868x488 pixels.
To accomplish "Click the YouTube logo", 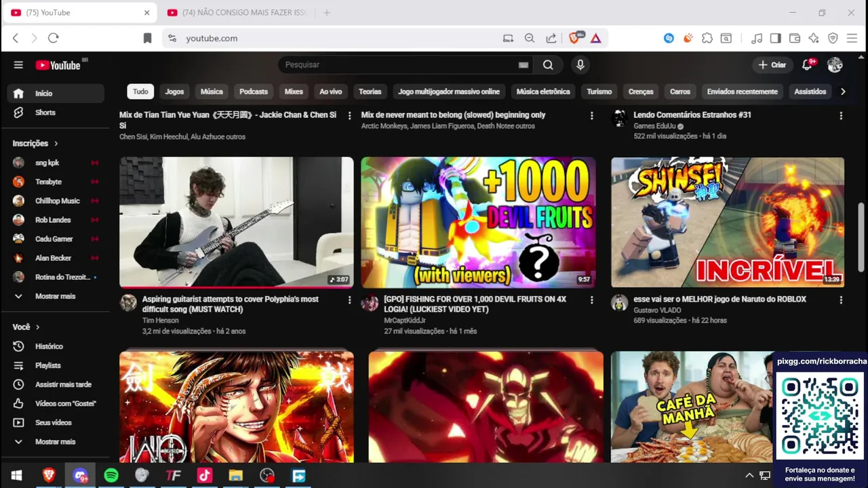I will (x=58, y=65).
